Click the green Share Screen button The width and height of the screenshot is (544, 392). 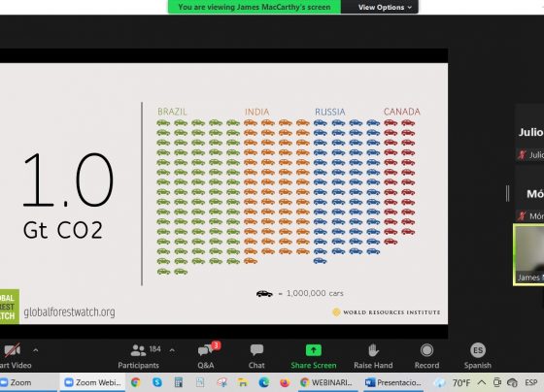click(313, 355)
